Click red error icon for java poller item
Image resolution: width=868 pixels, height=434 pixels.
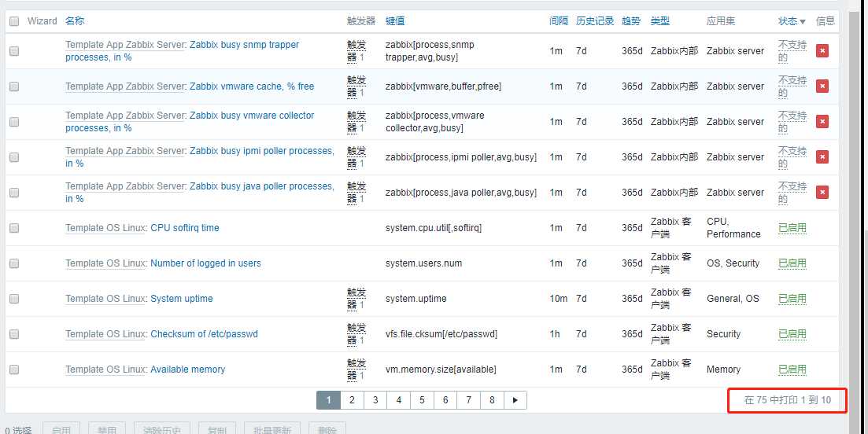pos(822,193)
